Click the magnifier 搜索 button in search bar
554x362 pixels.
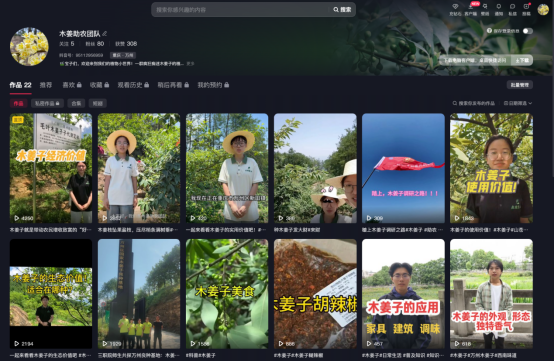click(x=342, y=10)
